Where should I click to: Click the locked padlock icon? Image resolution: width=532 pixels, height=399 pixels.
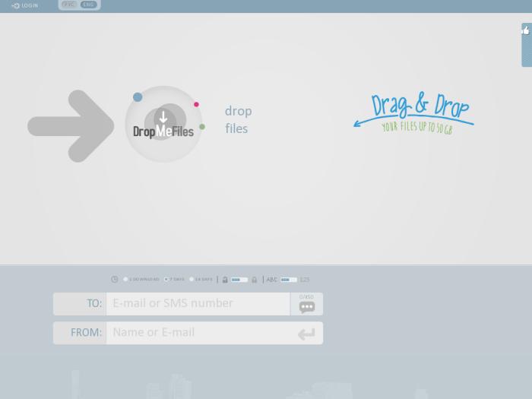click(254, 280)
